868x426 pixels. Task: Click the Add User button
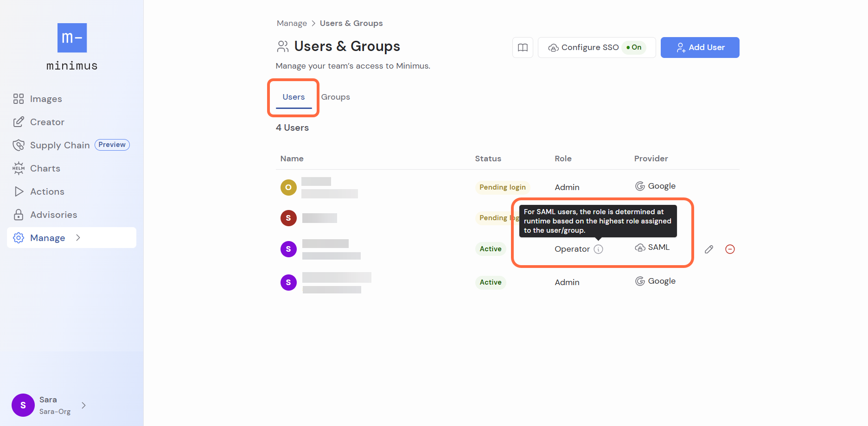700,47
